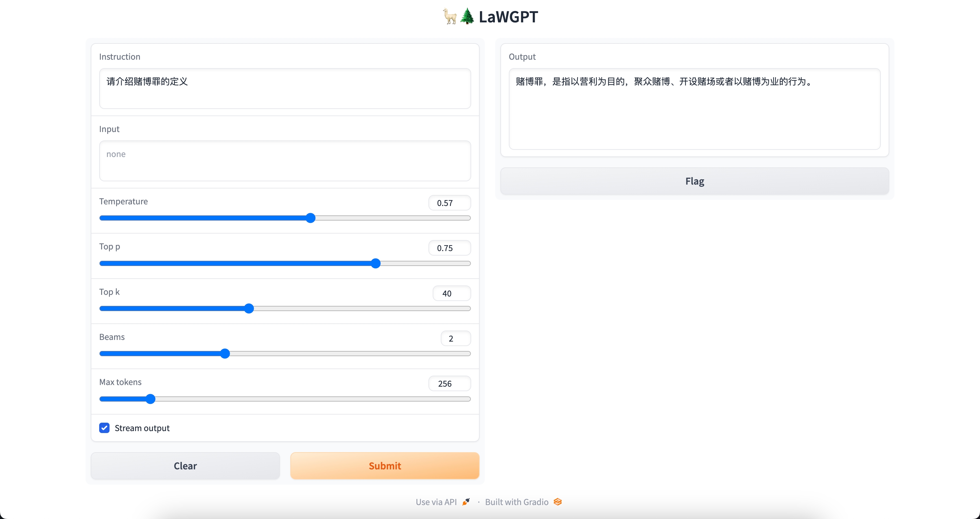Open the Built with Gradio link
Image resolution: width=980 pixels, height=519 pixels.
point(517,501)
